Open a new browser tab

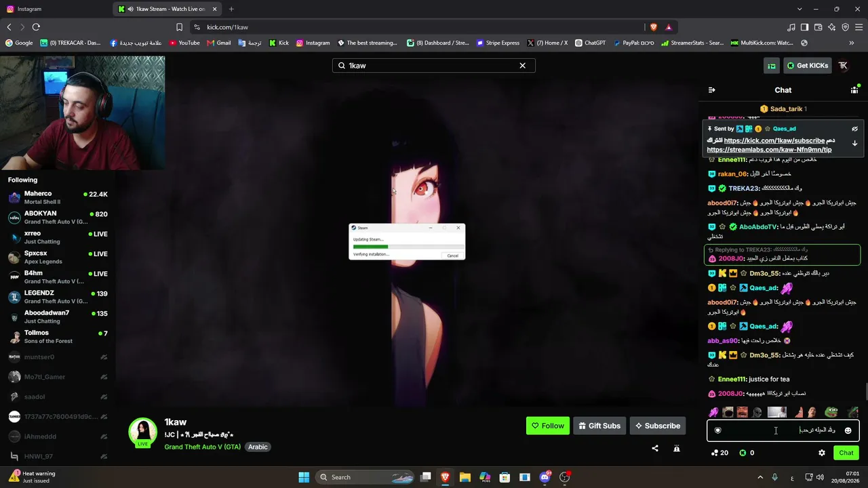coord(231,9)
